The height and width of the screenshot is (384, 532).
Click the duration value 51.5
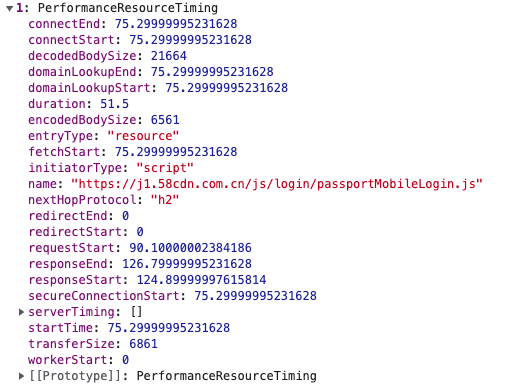click(x=114, y=104)
